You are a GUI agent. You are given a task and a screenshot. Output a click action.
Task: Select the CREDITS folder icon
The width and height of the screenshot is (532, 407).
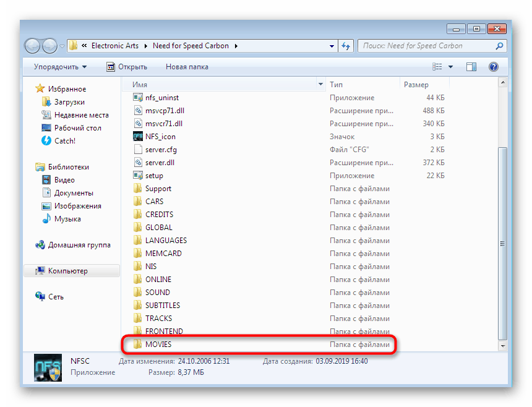(137, 215)
